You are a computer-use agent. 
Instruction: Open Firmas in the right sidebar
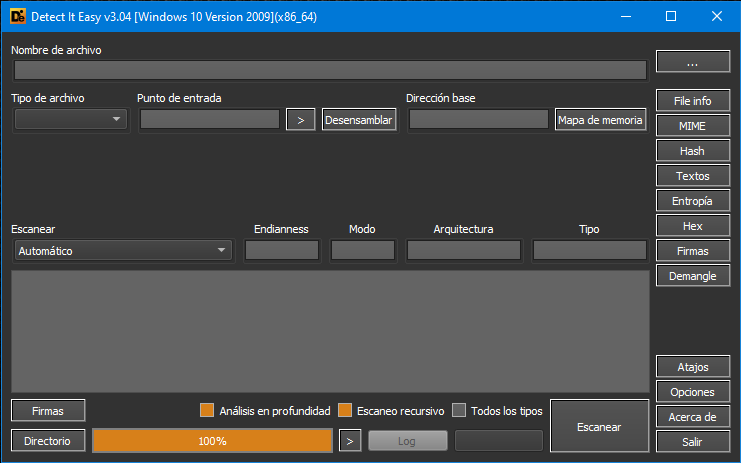tap(693, 251)
